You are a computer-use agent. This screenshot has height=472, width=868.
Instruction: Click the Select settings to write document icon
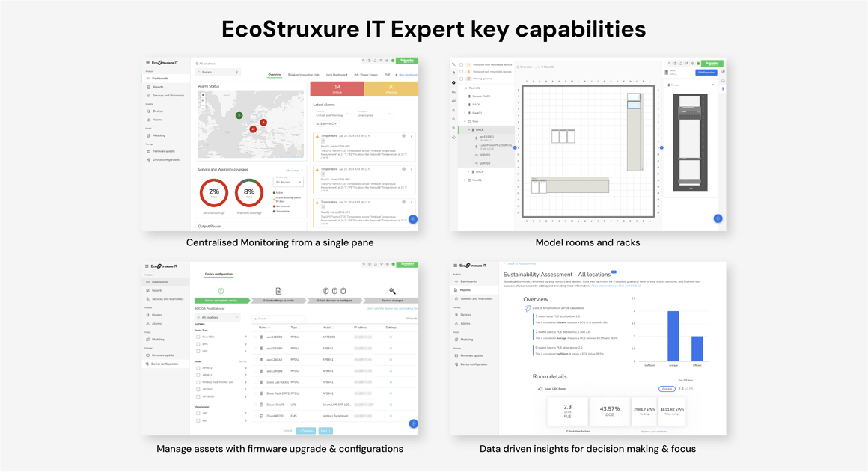click(x=278, y=291)
